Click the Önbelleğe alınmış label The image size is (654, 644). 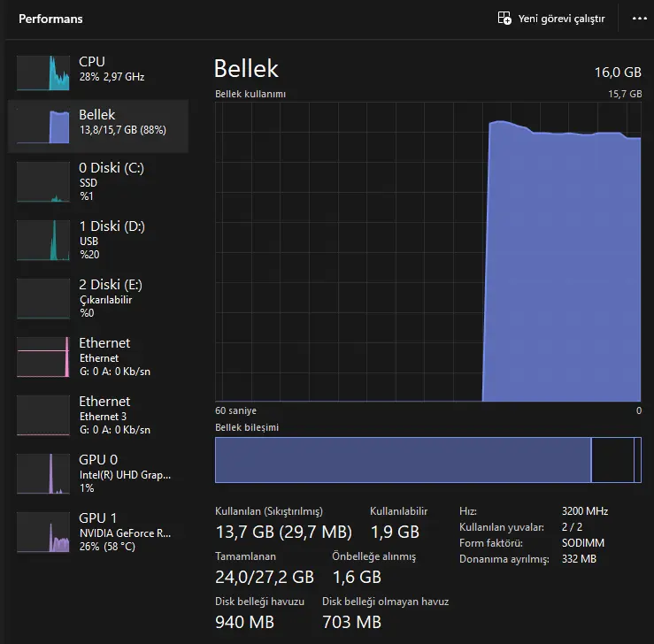pos(374,557)
